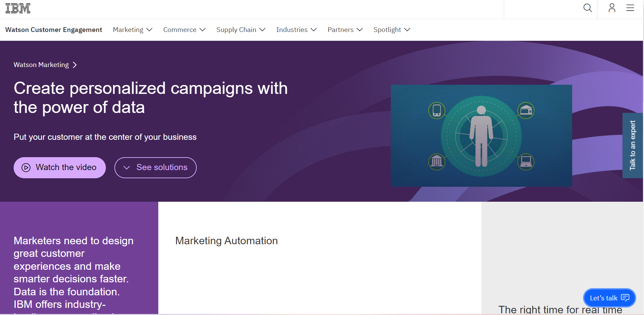Open the hamburger menu icon
Viewport: 644px width, 315px height.
(x=630, y=8)
